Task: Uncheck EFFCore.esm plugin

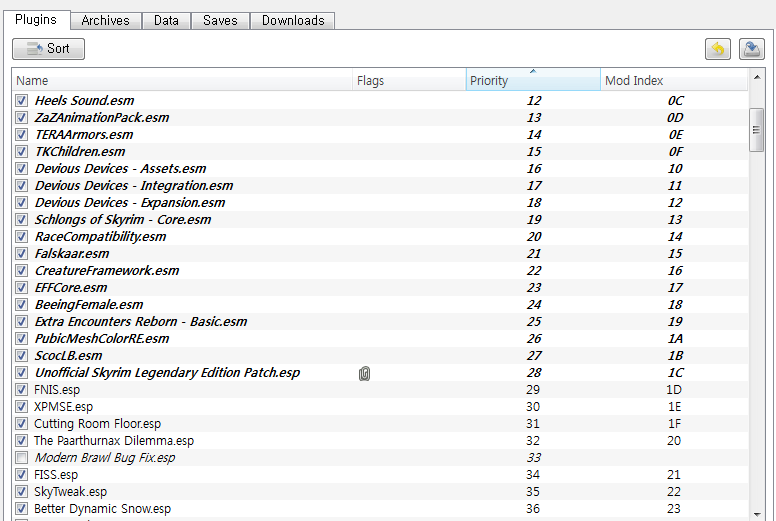Action: (21, 287)
